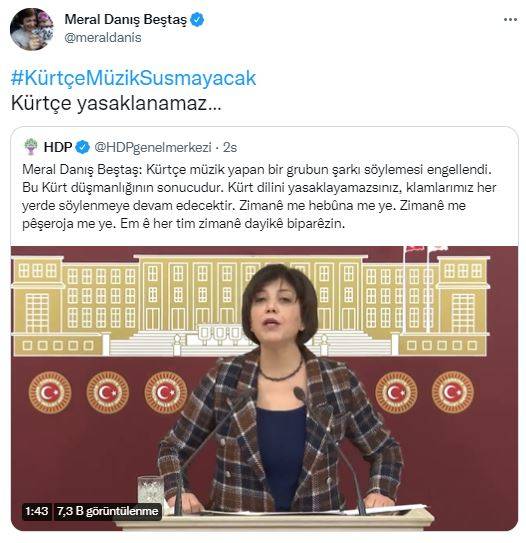Viewport: 526px width, 543px height.
Task: Click the water glass on the podium
Action: (150, 492)
